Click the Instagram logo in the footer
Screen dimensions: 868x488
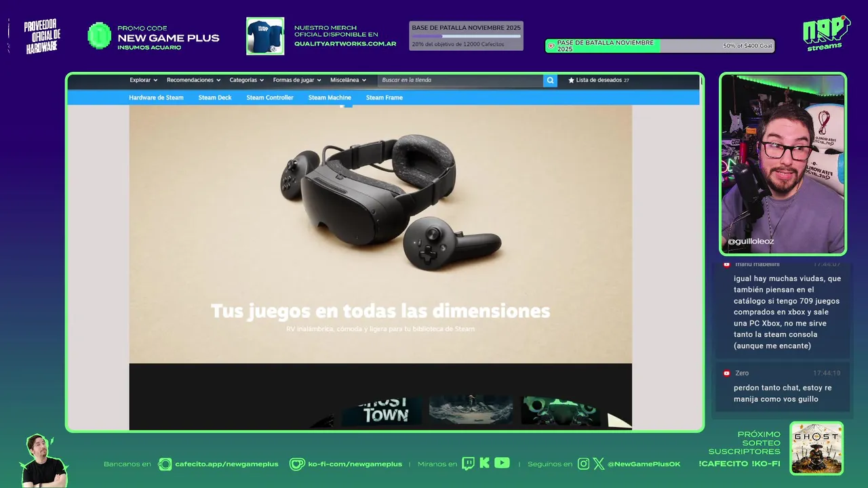pyautogui.click(x=584, y=464)
